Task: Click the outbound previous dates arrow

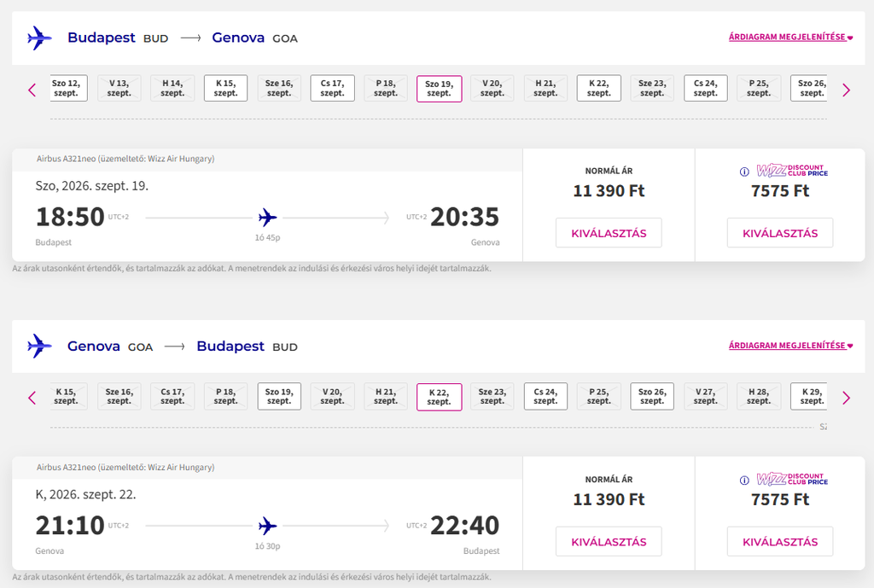Action: click(x=32, y=90)
